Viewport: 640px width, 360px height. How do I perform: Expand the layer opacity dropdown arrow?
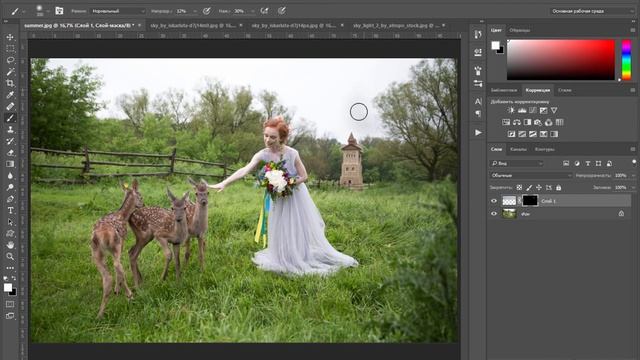pyautogui.click(x=633, y=176)
